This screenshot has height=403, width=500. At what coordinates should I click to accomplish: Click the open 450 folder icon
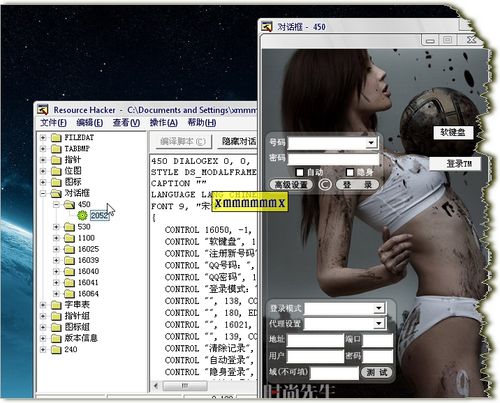click(x=69, y=204)
